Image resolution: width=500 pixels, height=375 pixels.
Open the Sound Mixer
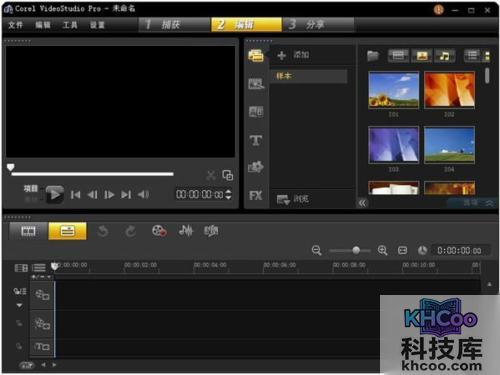point(186,231)
